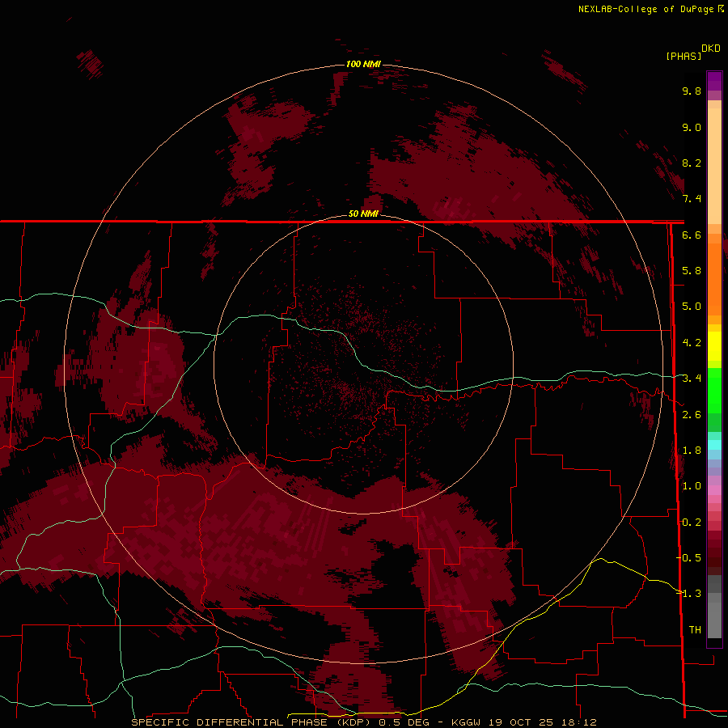Image resolution: width=728 pixels, height=728 pixels.
Task: Click the 5.0 scale value
Action: point(692,307)
